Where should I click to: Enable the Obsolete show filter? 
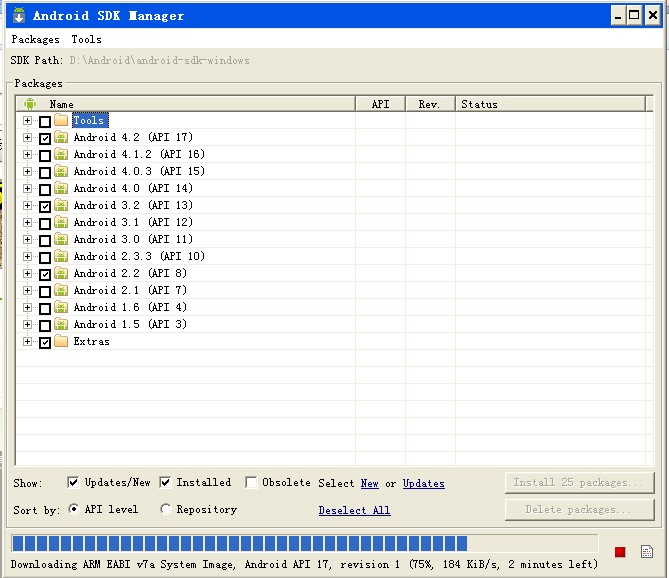click(x=251, y=482)
